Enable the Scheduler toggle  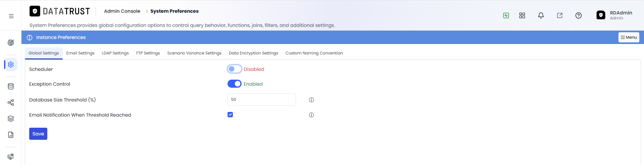pos(235,69)
